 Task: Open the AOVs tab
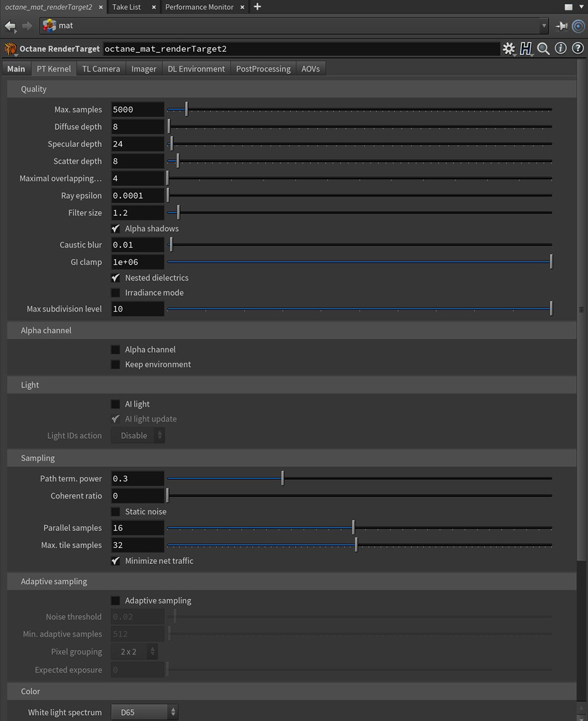310,69
